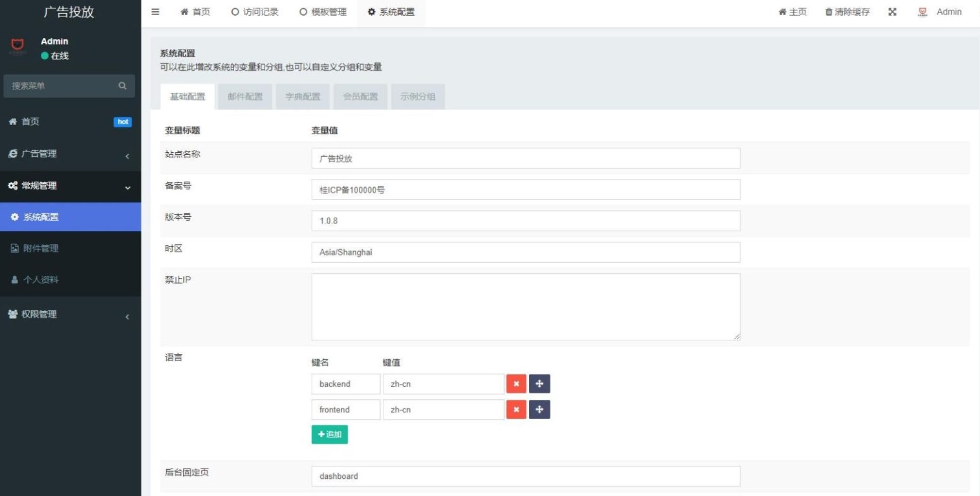The image size is (980, 496).
Task: Remove the backend language row
Action: click(516, 384)
